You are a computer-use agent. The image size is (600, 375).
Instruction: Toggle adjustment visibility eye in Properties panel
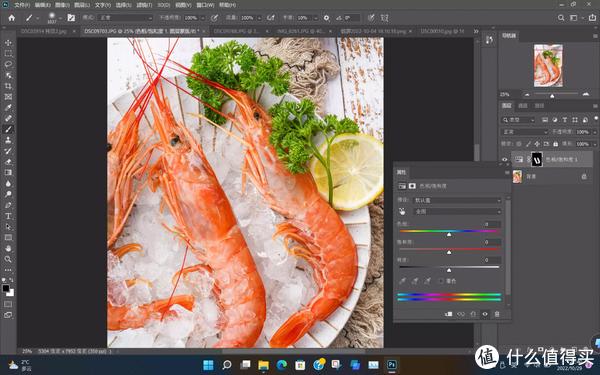(485, 314)
